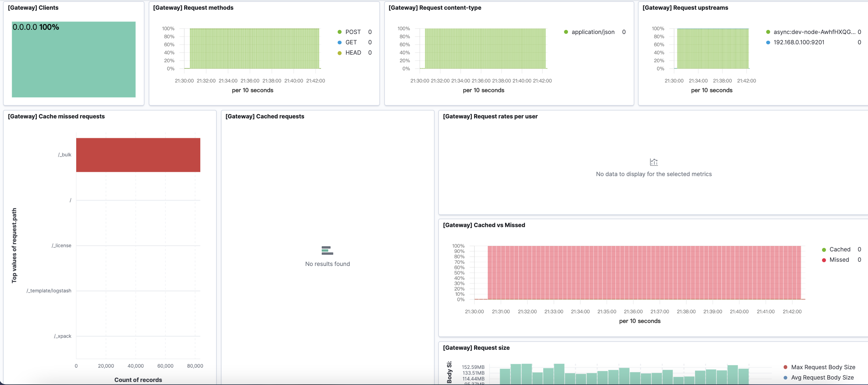Screen dimensions: 868x385
Task: Click No data to display message
Action: coord(653,174)
